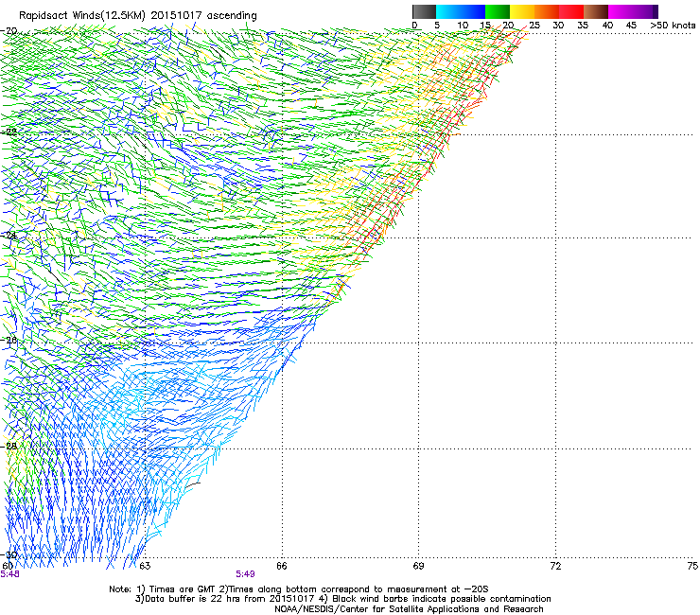700x615 pixels.
Task: Select the red 30-35 knots color swatch
Action: [x=571, y=11]
